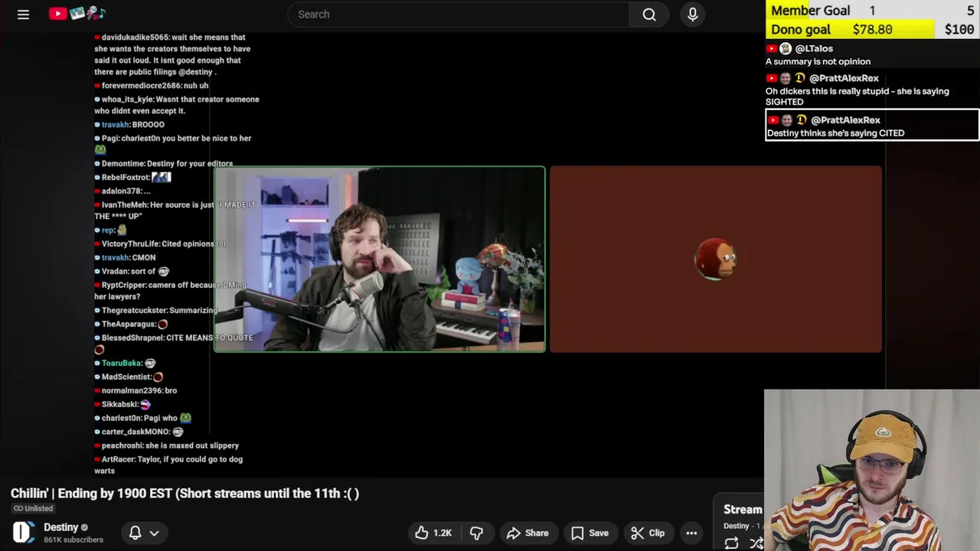
Task: Click chat message from davidukadike5065
Action: [x=172, y=54]
